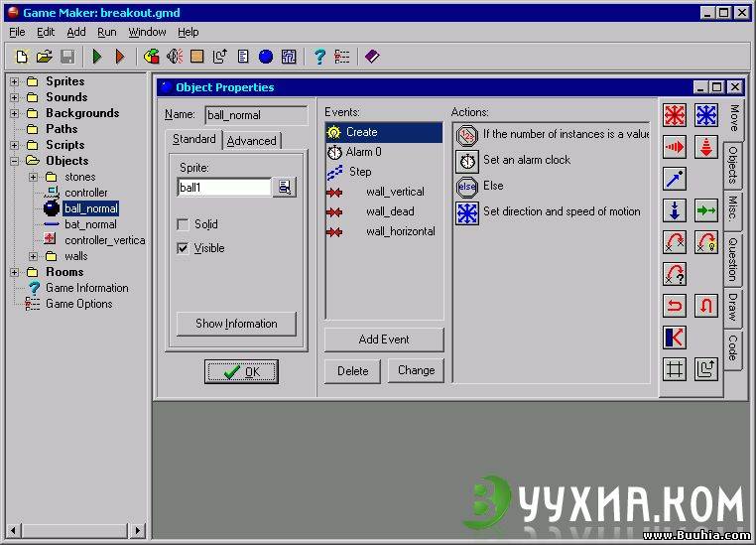Viewport: 756px width, 545px height.
Task: Click the New file toolbar icon
Action: coord(21,57)
